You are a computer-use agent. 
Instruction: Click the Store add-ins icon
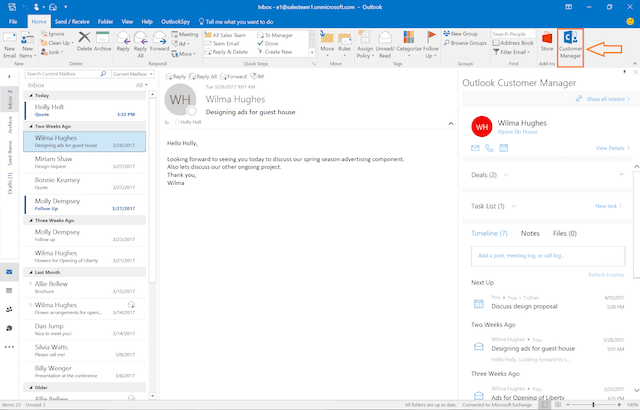[546, 43]
